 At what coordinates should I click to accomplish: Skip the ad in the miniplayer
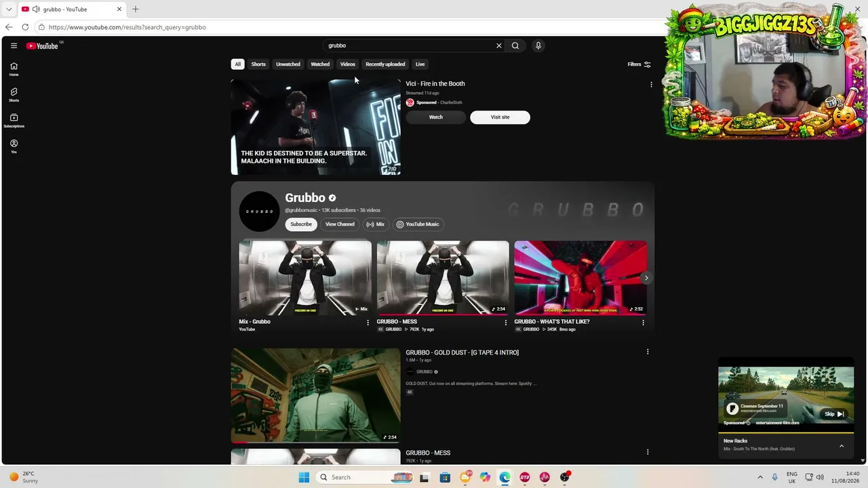[834, 414]
